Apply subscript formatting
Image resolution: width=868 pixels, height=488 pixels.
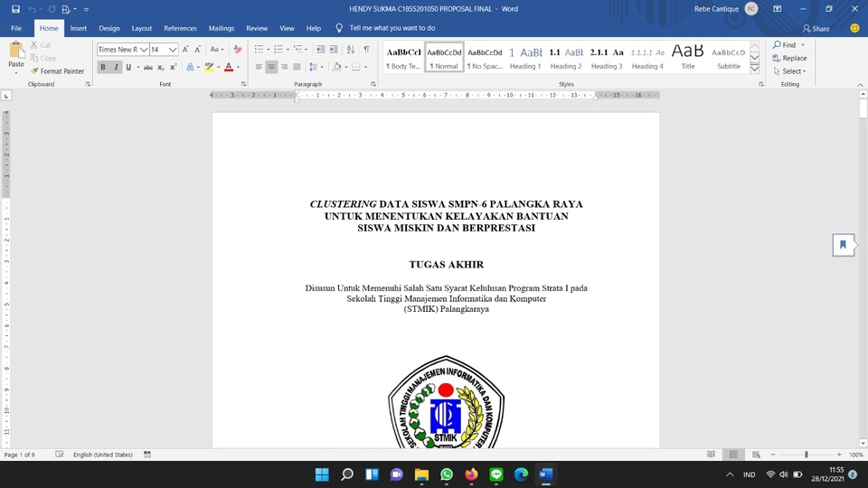point(161,67)
